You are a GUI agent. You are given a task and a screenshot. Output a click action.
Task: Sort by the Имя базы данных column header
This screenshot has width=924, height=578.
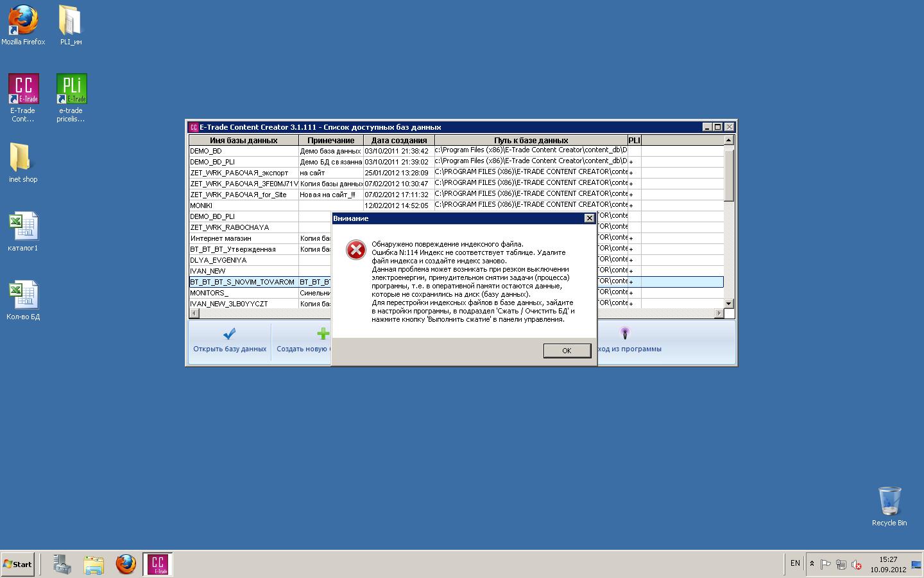pyautogui.click(x=244, y=140)
